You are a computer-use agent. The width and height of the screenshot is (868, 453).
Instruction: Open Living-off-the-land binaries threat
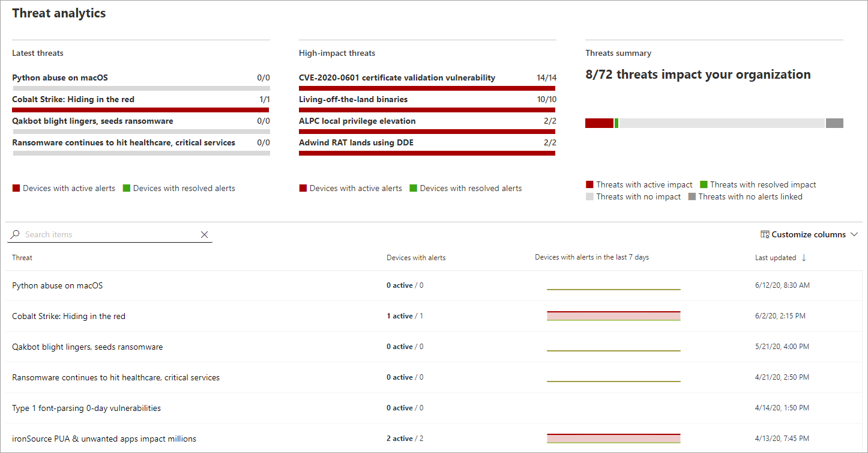[353, 99]
